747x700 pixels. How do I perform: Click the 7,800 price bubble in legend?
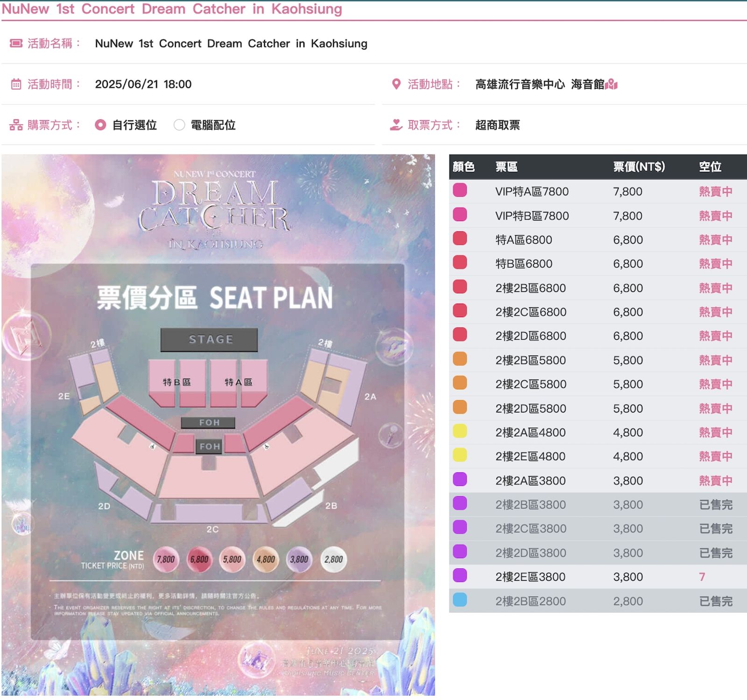pyautogui.click(x=166, y=559)
